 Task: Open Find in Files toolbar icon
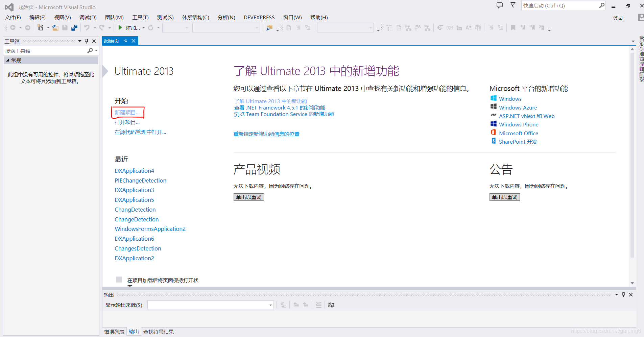(269, 28)
